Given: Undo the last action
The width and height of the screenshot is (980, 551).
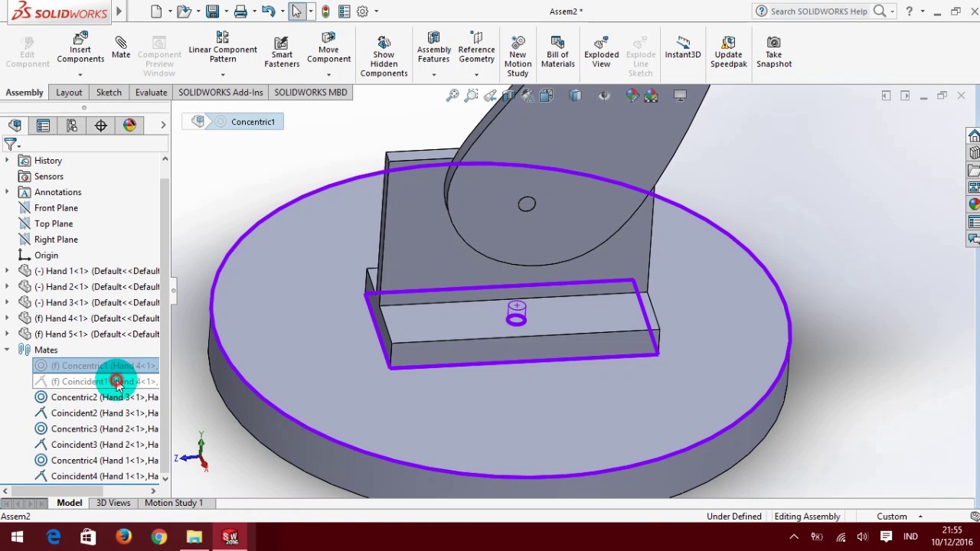Looking at the screenshot, I should tap(267, 11).
